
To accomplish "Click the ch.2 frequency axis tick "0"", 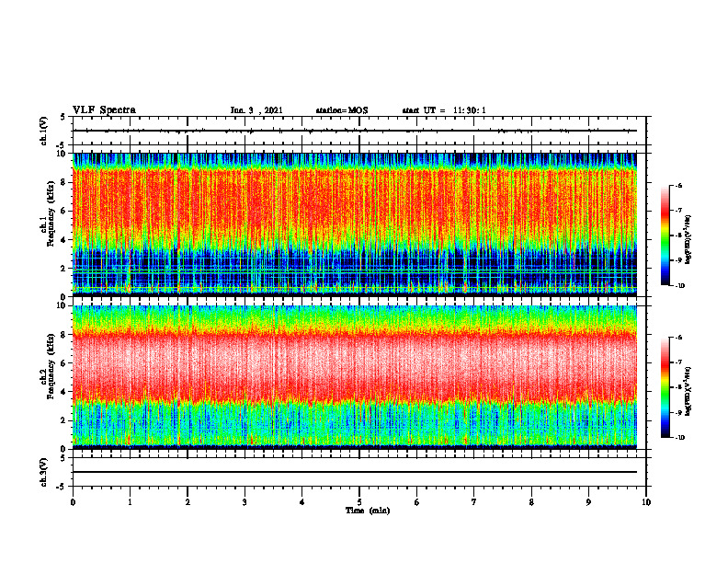I will pos(64,449).
